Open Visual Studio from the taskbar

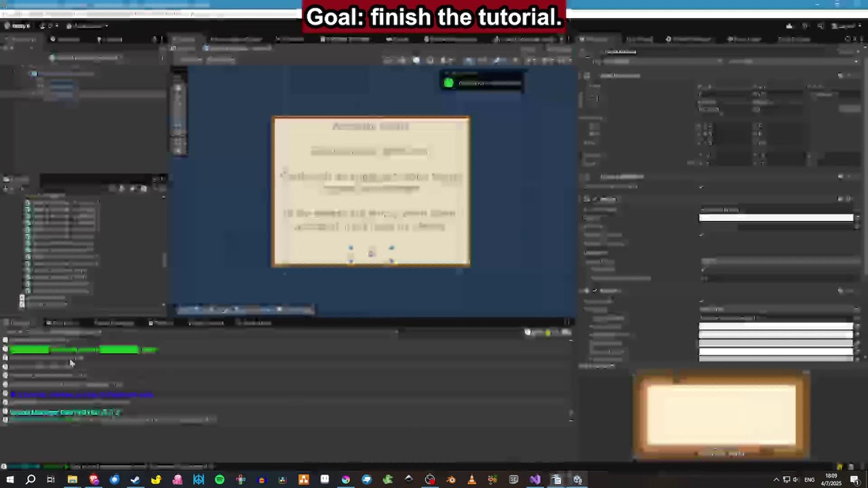(x=535, y=480)
